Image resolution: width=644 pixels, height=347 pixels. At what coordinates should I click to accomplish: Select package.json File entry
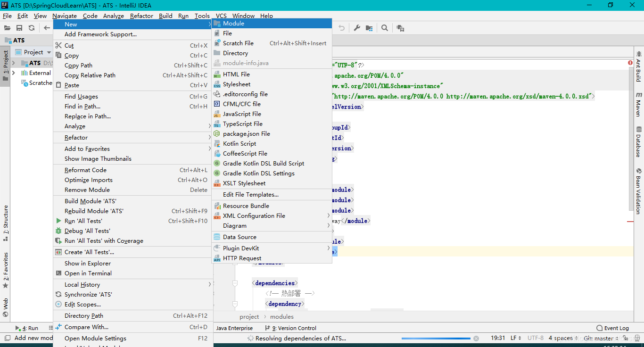pyautogui.click(x=272, y=133)
